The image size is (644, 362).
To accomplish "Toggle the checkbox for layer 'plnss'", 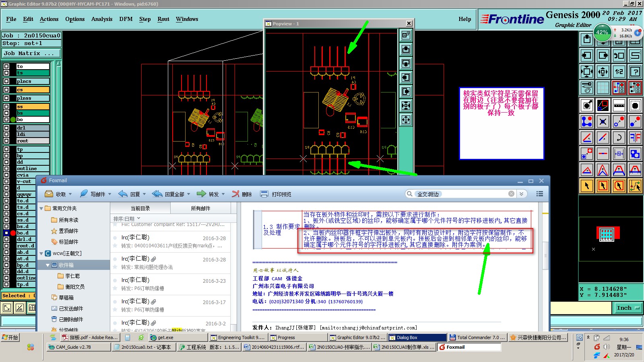I will point(6,98).
